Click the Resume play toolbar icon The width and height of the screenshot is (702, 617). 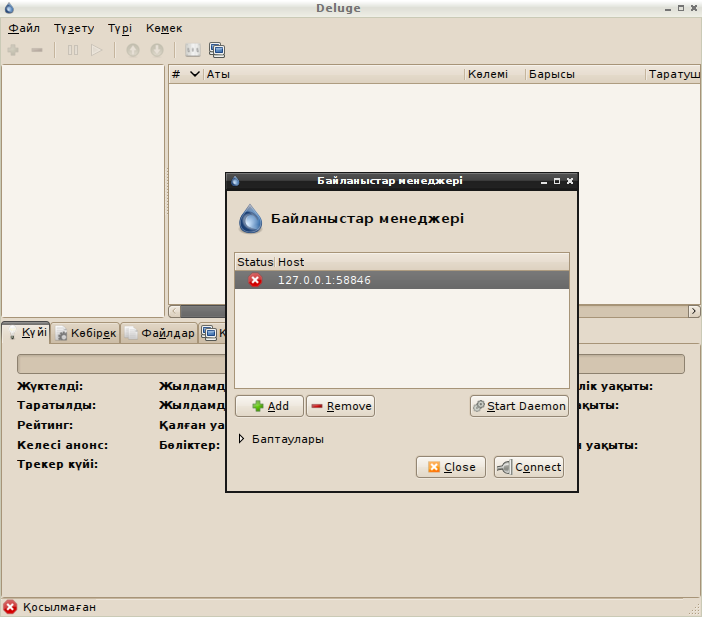tap(96, 50)
